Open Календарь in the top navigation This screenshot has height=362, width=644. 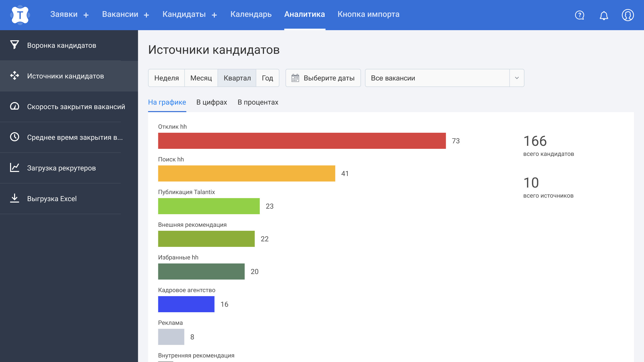[251, 14]
